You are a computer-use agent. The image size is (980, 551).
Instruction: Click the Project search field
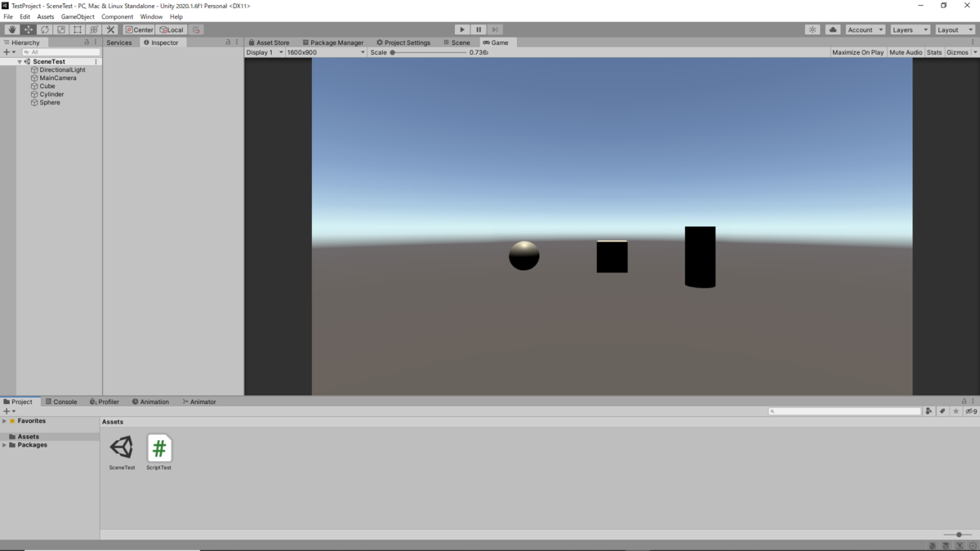click(x=844, y=411)
